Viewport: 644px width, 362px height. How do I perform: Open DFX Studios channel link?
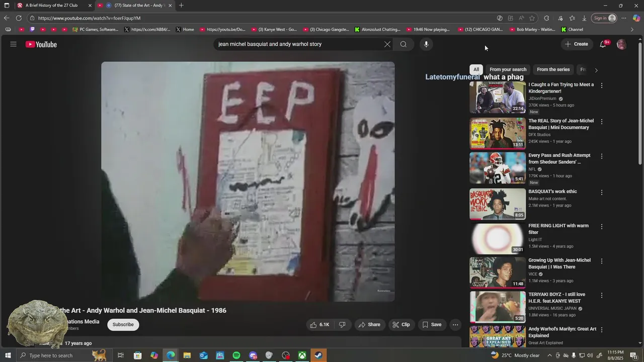click(539, 135)
